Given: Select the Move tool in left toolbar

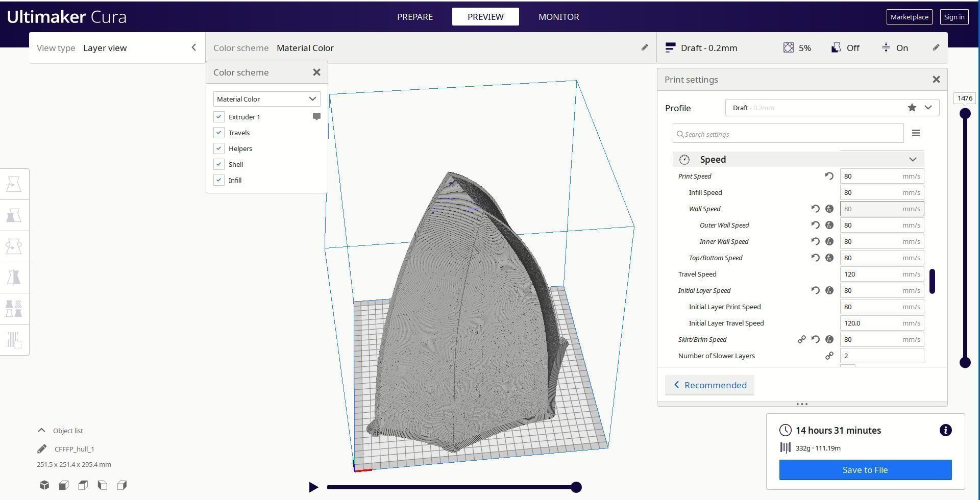Looking at the screenshot, I should (x=14, y=184).
